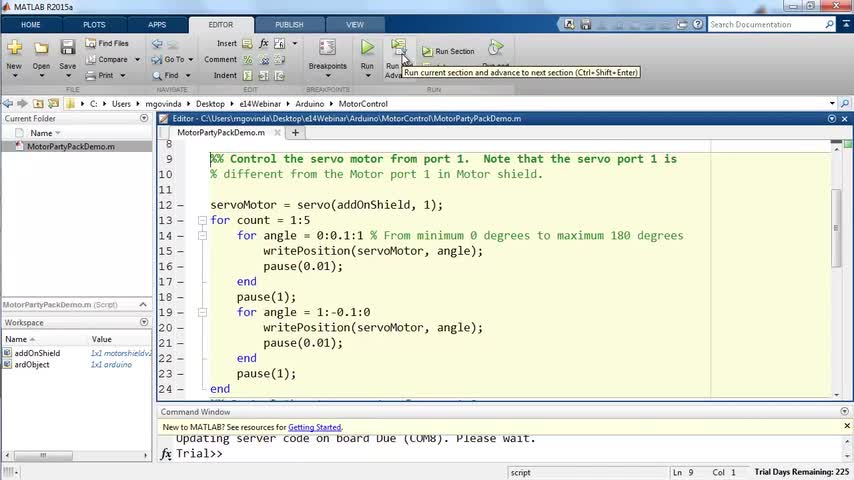Open the Current Folder panel actions menu
The height and width of the screenshot is (480, 854).
tap(144, 118)
